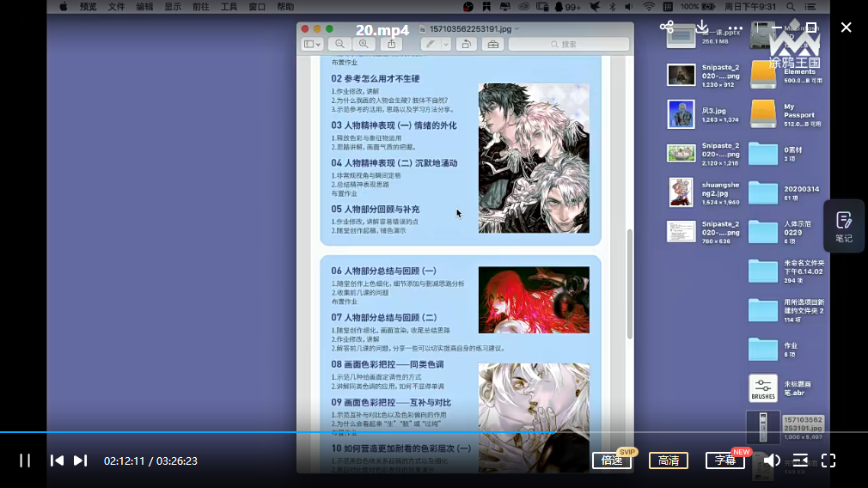The height and width of the screenshot is (488, 868).
Task: Zoom in using Preview toolbar
Action: coord(364,45)
